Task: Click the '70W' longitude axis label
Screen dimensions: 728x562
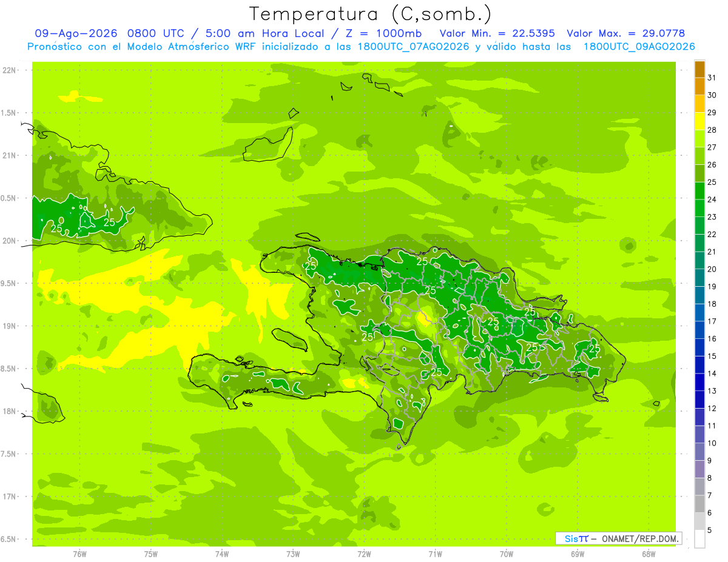Action: [x=507, y=554]
